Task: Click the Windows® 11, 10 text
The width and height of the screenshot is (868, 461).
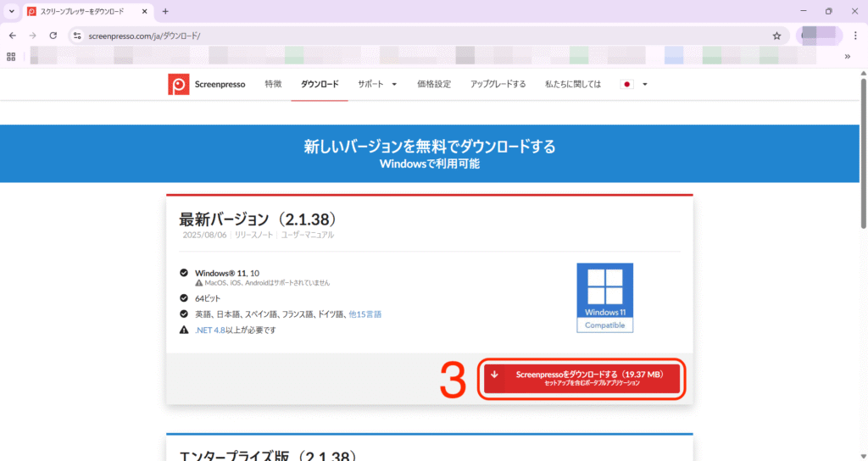Action: tap(227, 273)
